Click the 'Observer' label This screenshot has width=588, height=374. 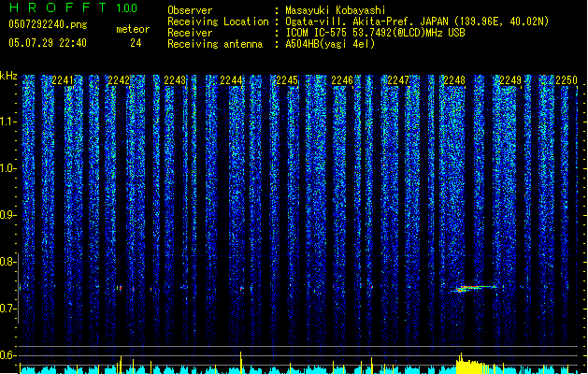[190, 10]
